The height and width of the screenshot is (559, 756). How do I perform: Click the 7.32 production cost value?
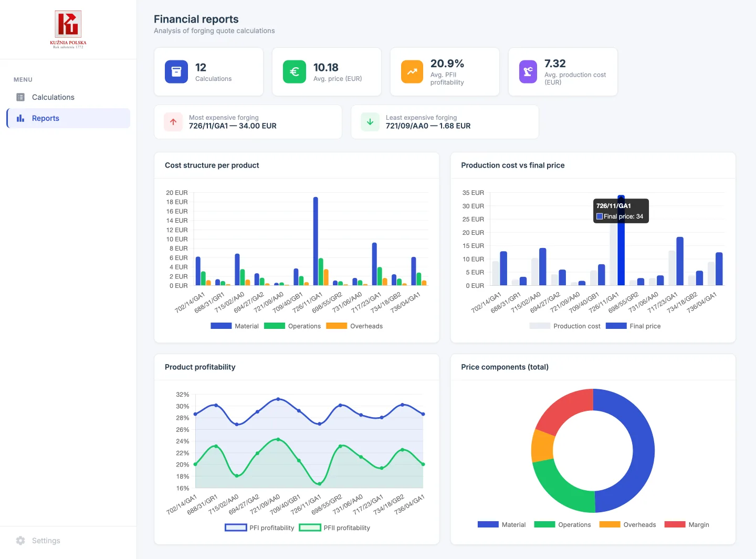[555, 64]
